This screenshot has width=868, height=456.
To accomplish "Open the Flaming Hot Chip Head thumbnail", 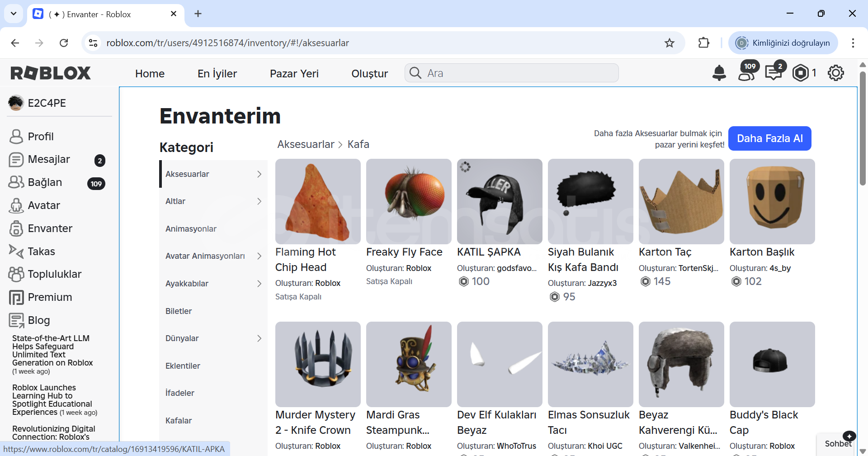I will (318, 201).
